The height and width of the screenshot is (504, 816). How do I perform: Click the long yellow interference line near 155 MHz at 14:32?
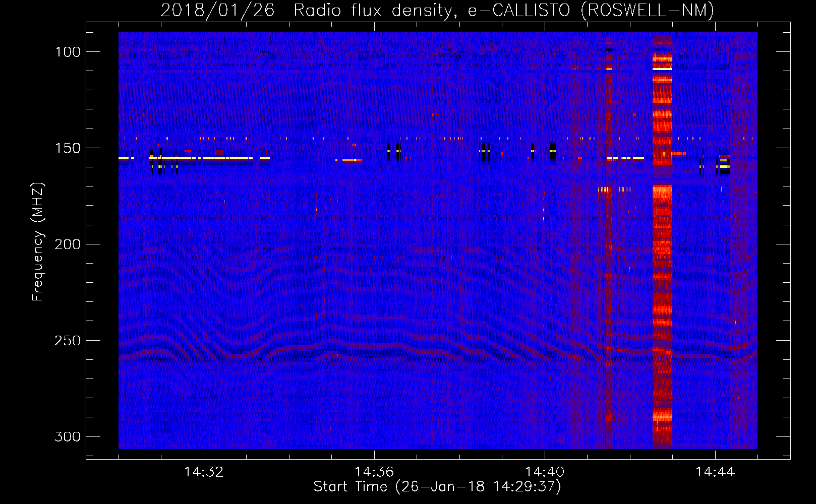coord(201,158)
